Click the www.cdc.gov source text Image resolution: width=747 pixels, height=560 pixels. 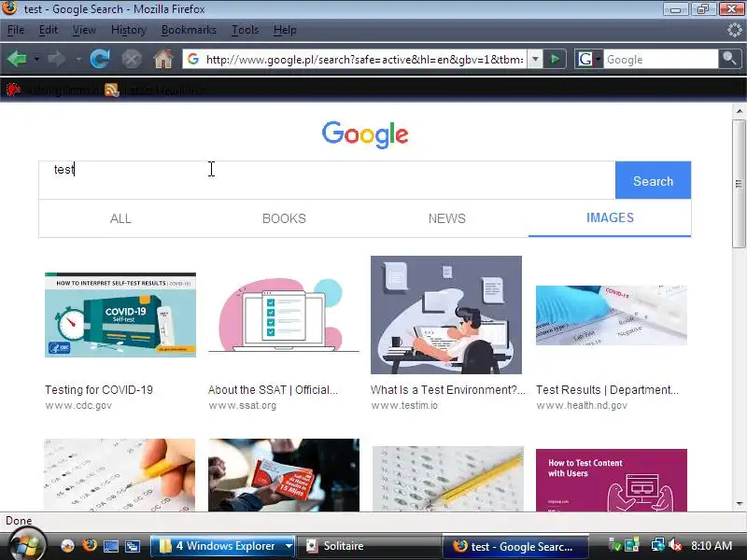coord(78,405)
